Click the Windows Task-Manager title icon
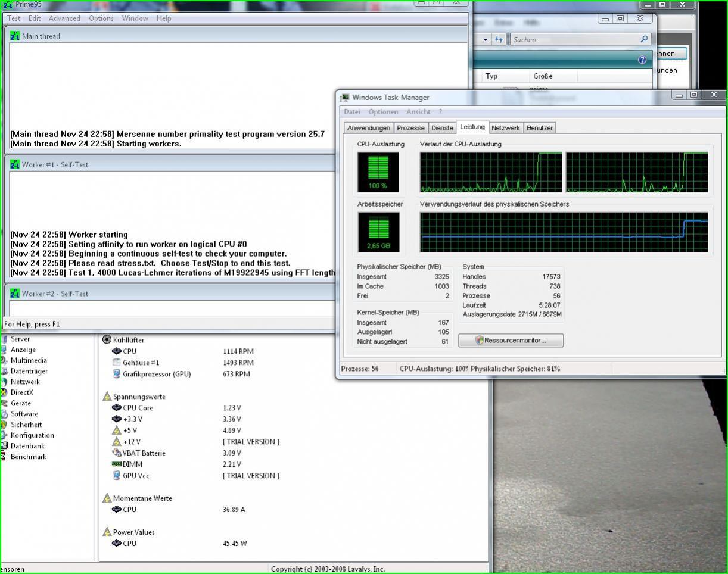Screen dimensions: 728x574 click(344, 98)
